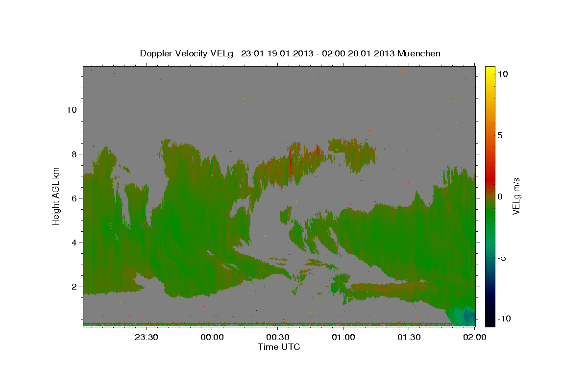Select 'Muenchen' in the chart title
Viewport: 588px width, 392px height.
(x=419, y=53)
